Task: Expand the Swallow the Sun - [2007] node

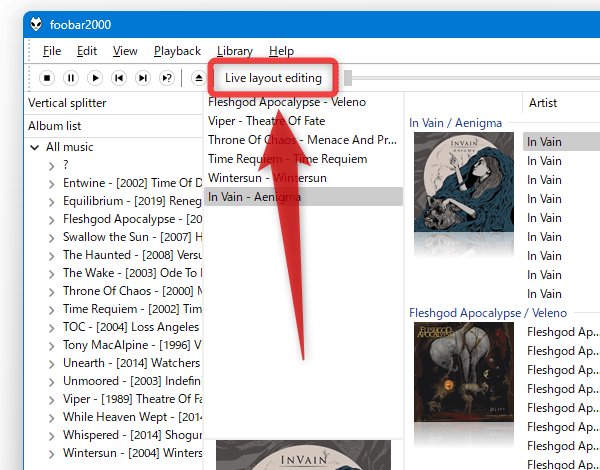Action: click(x=51, y=238)
